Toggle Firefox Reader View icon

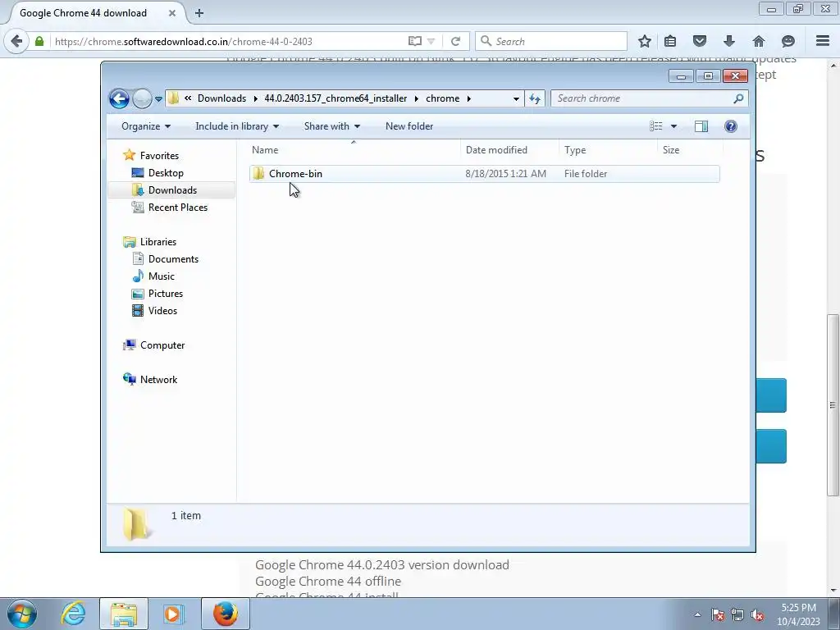pyautogui.click(x=414, y=41)
